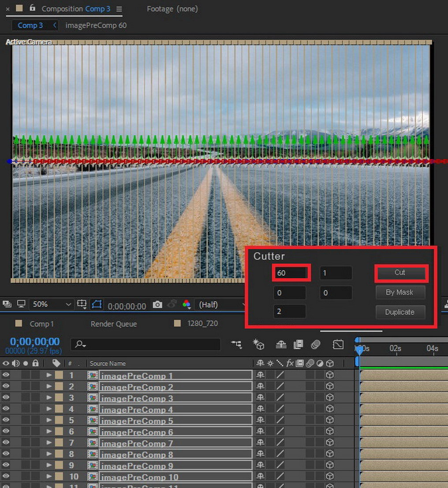Take a snapshot with the camera icon

(157, 304)
